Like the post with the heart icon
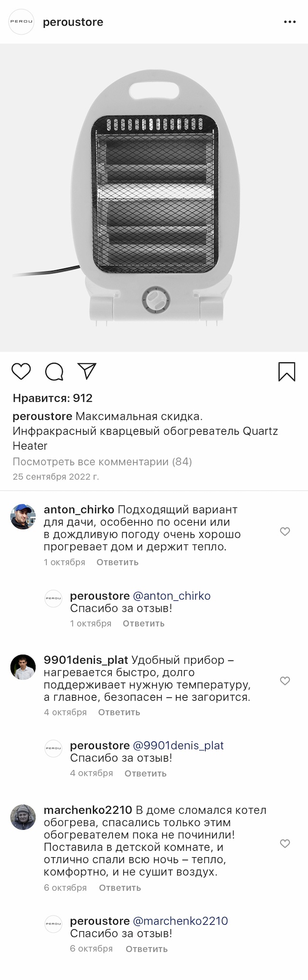Screen dimensions: 308x980 click(21, 371)
